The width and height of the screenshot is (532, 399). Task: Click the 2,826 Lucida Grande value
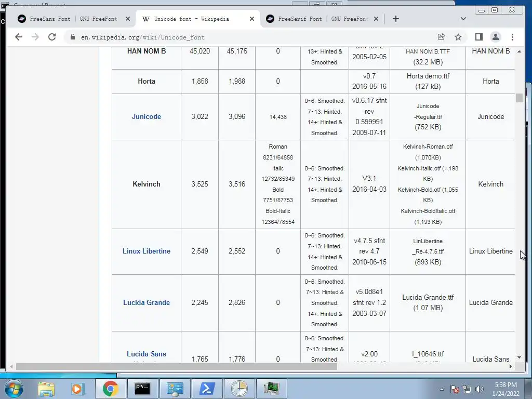pyautogui.click(x=237, y=303)
